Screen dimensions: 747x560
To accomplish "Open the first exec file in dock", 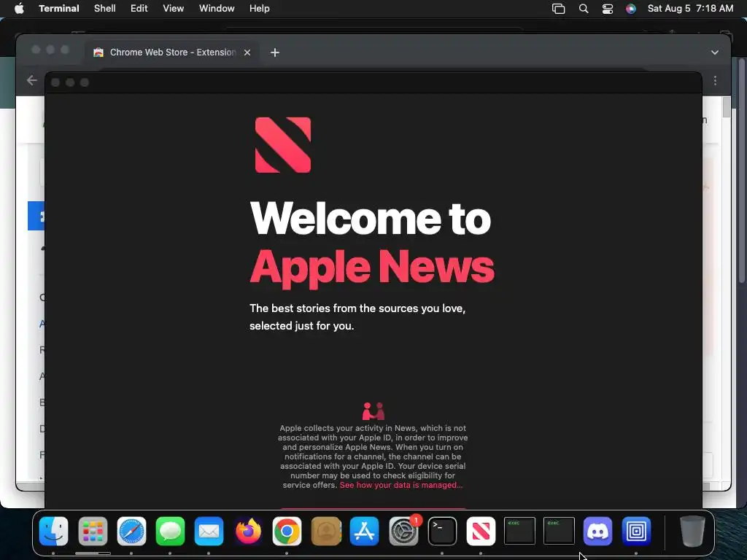I will [x=519, y=531].
